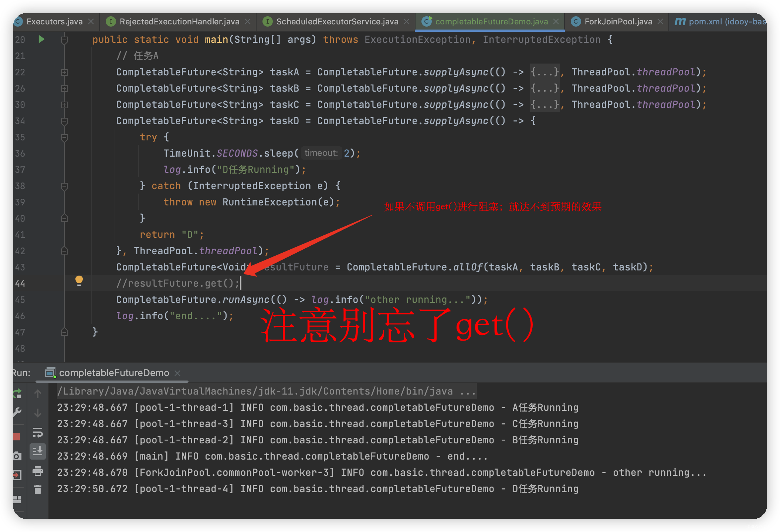
Task: Click fold end marker at line 40
Action: pyautogui.click(x=64, y=218)
